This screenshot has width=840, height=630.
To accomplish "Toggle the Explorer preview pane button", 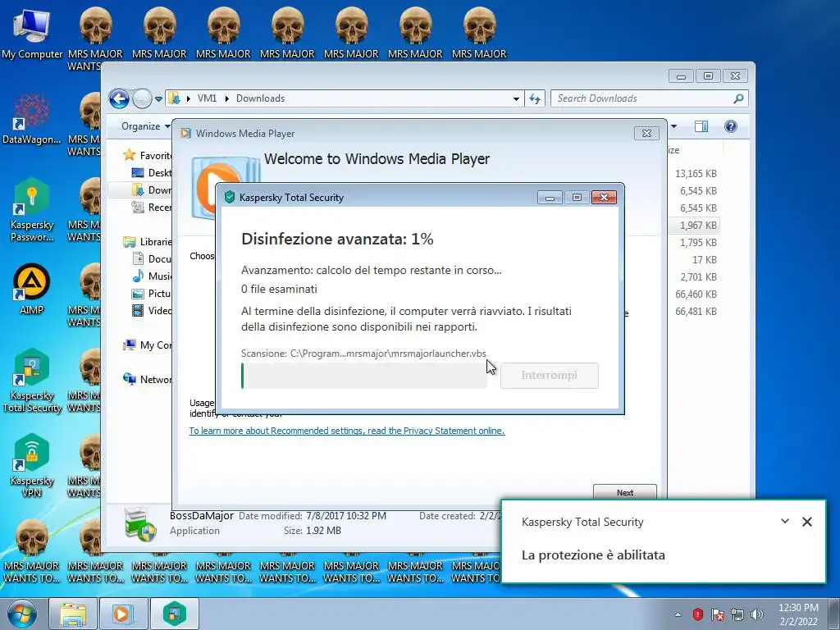I will (701, 126).
